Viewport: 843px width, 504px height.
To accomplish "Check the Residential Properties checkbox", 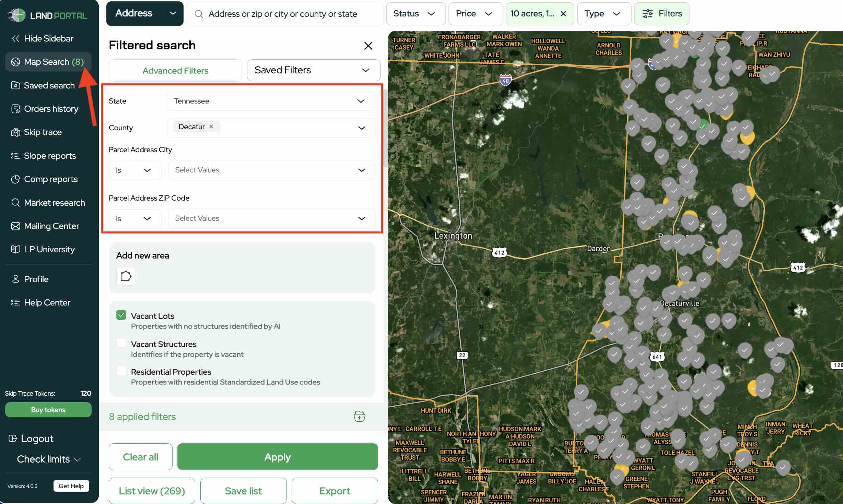I will (x=121, y=371).
